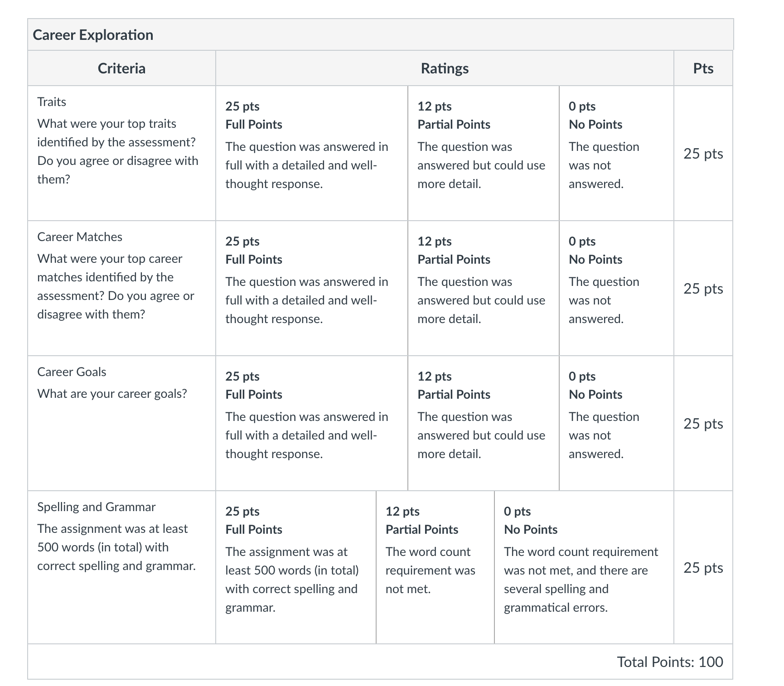Choose 12 pts Partial Points for Traits

[484, 153]
